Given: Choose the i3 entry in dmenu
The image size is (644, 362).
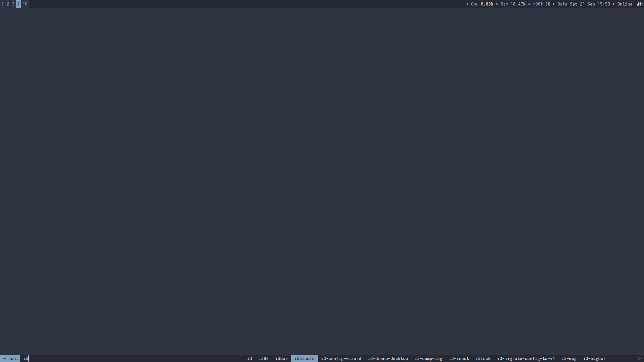Looking at the screenshot, I should point(250,358).
